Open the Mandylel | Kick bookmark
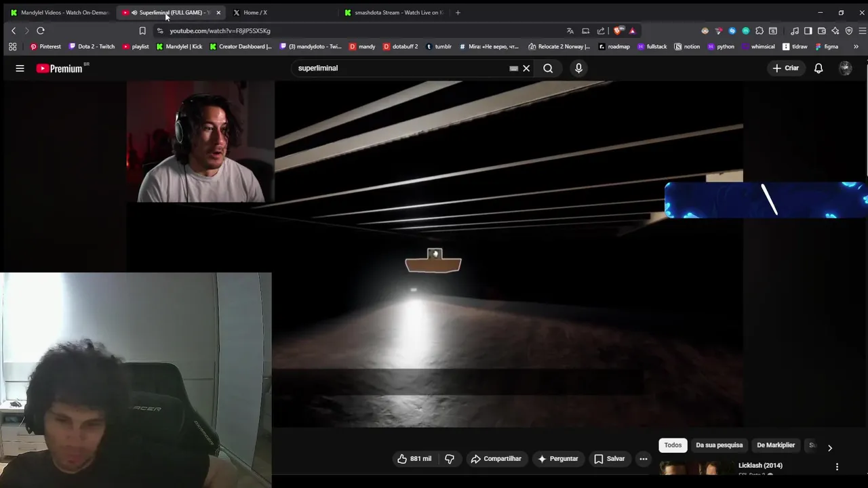This screenshot has width=868, height=488. [x=179, y=47]
